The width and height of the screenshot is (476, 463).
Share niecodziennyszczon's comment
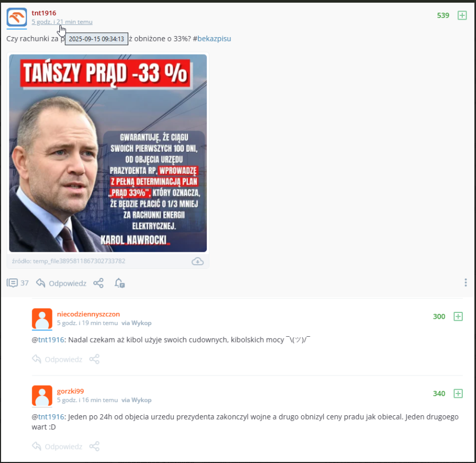point(94,359)
